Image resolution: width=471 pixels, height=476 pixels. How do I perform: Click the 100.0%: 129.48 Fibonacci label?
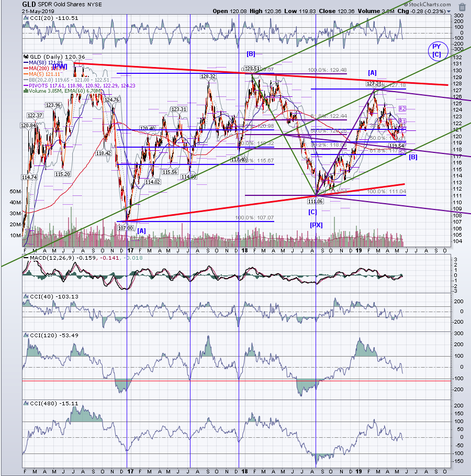click(327, 70)
